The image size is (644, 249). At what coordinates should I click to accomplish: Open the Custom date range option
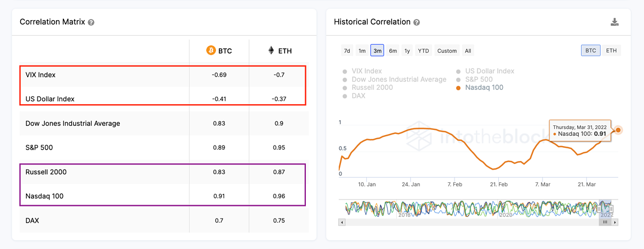(447, 51)
